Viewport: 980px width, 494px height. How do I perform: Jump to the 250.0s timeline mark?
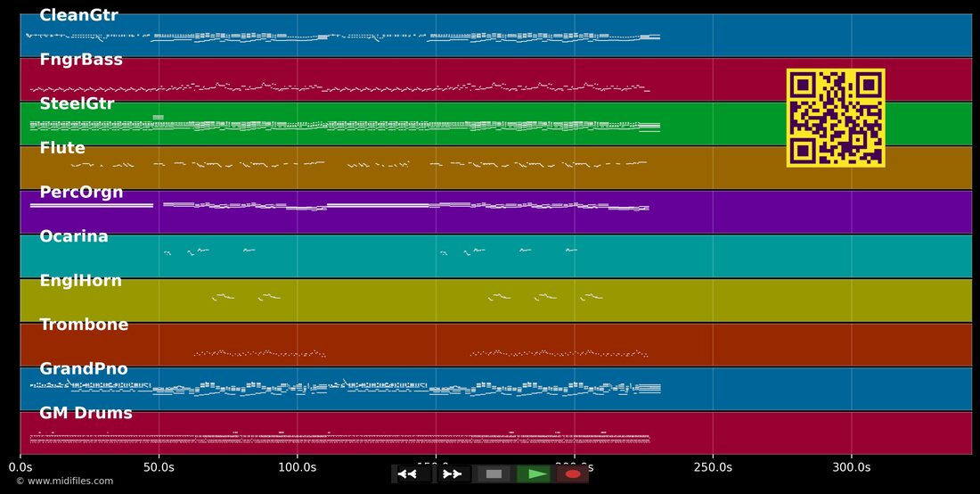(713, 466)
